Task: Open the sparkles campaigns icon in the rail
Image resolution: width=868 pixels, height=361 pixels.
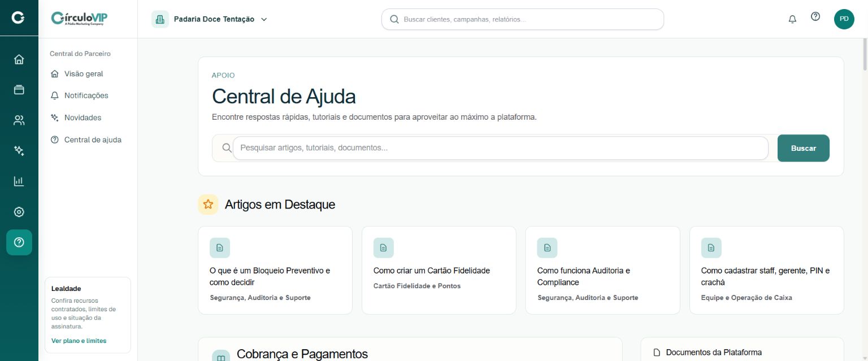Action: pyautogui.click(x=19, y=151)
